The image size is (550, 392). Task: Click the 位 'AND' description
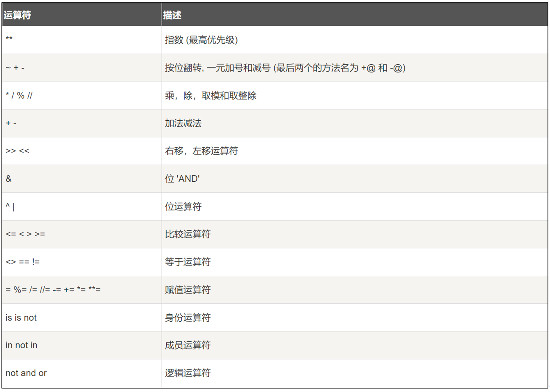pyautogui.click(x=182, y=179)
